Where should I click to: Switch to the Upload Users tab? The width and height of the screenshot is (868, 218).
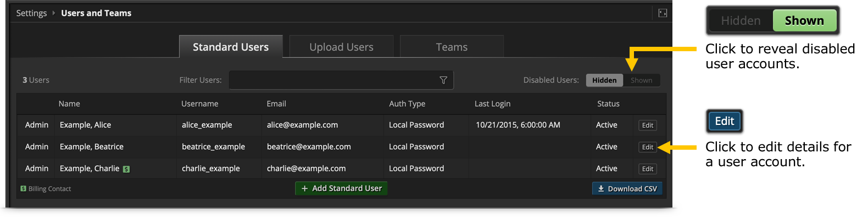341,47
